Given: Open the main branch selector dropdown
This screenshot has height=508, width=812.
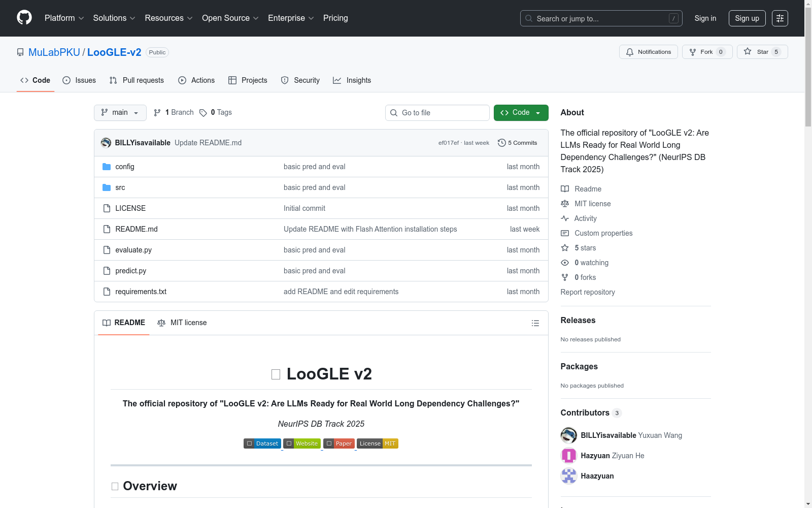Looking at the screenshot, I should (x=120, y=113).
